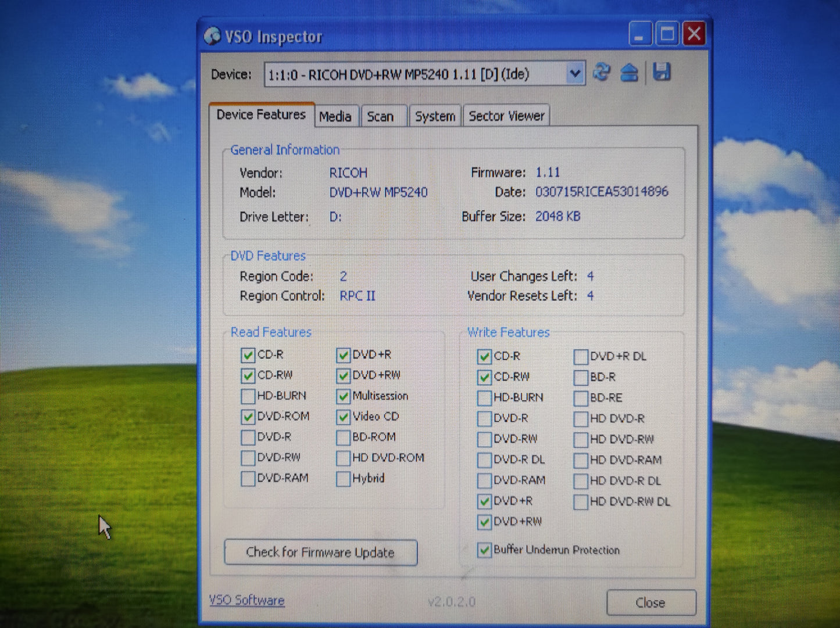The width and height of the screenshot is (840, 628).
Task: Click Check for Firmware Update button
Action: coord(320,552)
